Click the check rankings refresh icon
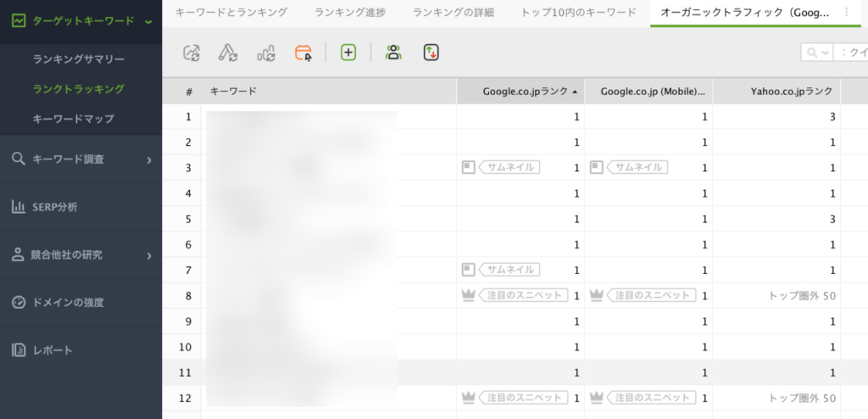This screenshot has width=868, height=419. point(192,53)
